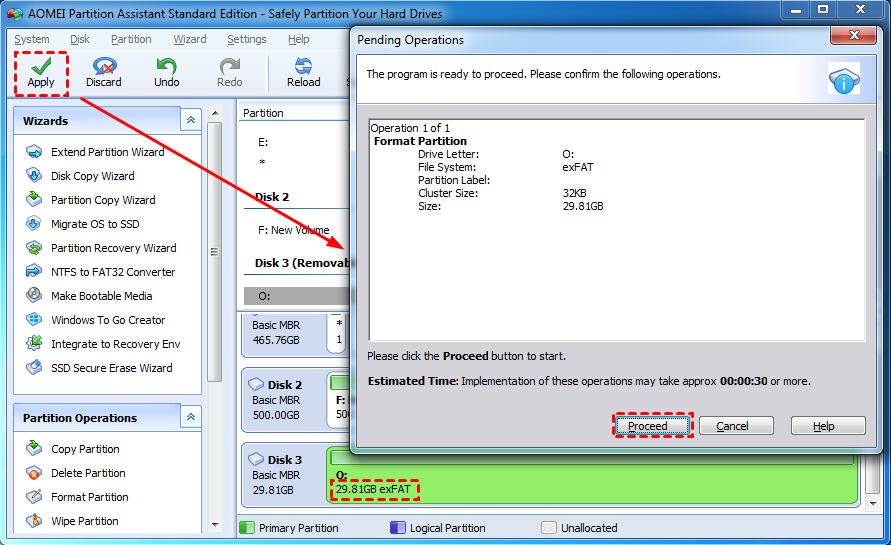Click the SSD Secure Erase Wizard icon
This screenshot has width=891, height=545.
(34, 368)
